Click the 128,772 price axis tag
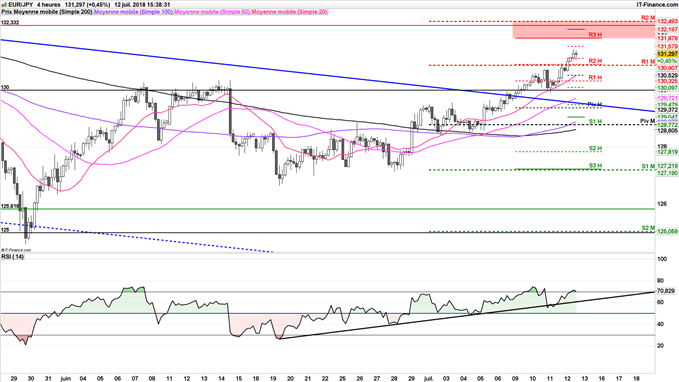This screenshot has width=679, height=382. click(667, 125)
